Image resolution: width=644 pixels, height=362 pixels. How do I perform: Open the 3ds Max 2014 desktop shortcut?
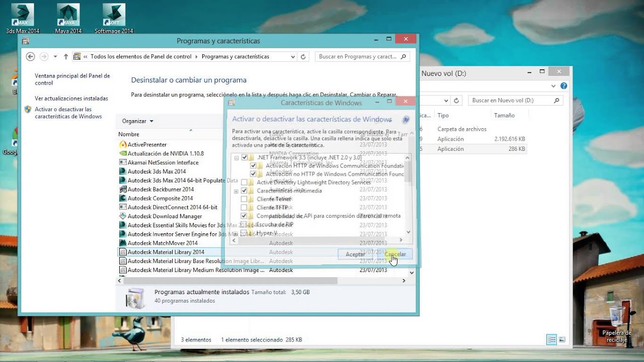tap(22, 18)
